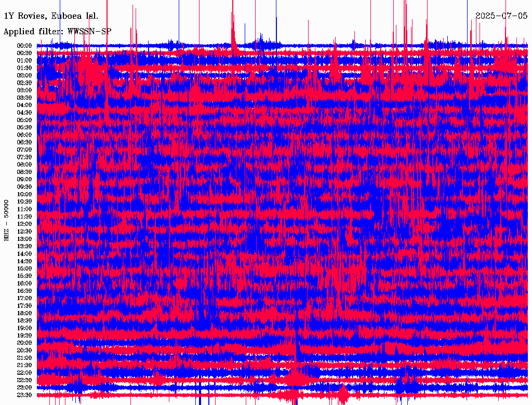Select the 'Applied filter: WWSSN-SP' text

click(57, 31)
